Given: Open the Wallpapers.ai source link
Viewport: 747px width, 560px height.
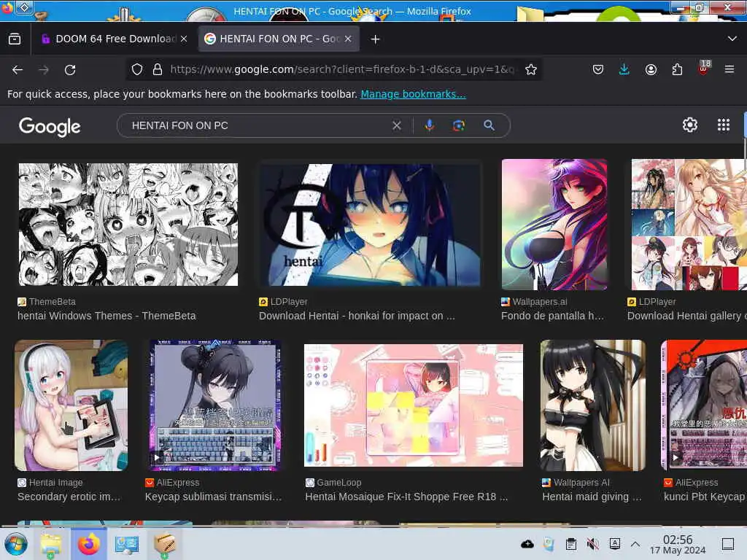Looking at the screenshot, I should 534,302.
